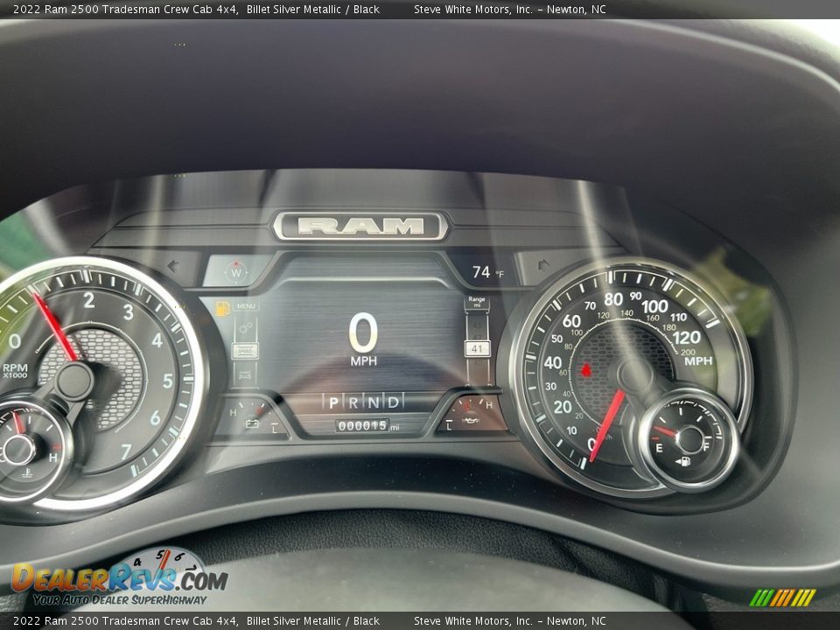Click the RPM X1000 label on tachometer
The image size is (840, 630).
15,370
